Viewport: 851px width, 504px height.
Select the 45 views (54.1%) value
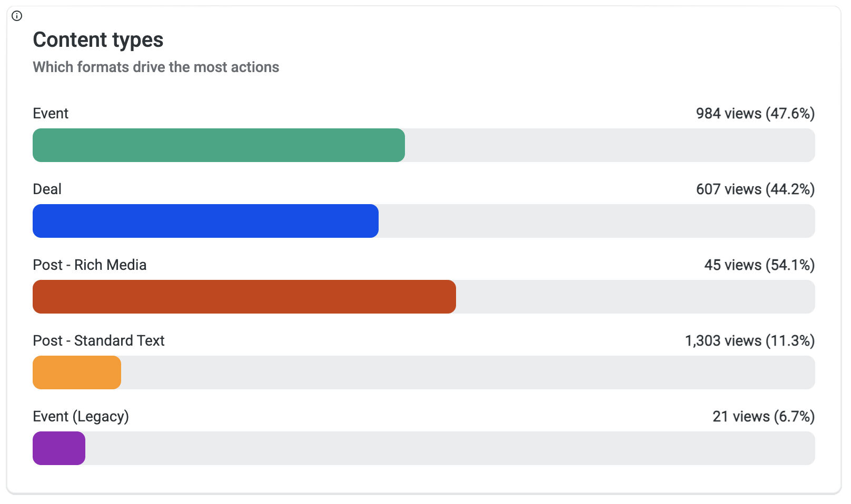click(759, 265)
